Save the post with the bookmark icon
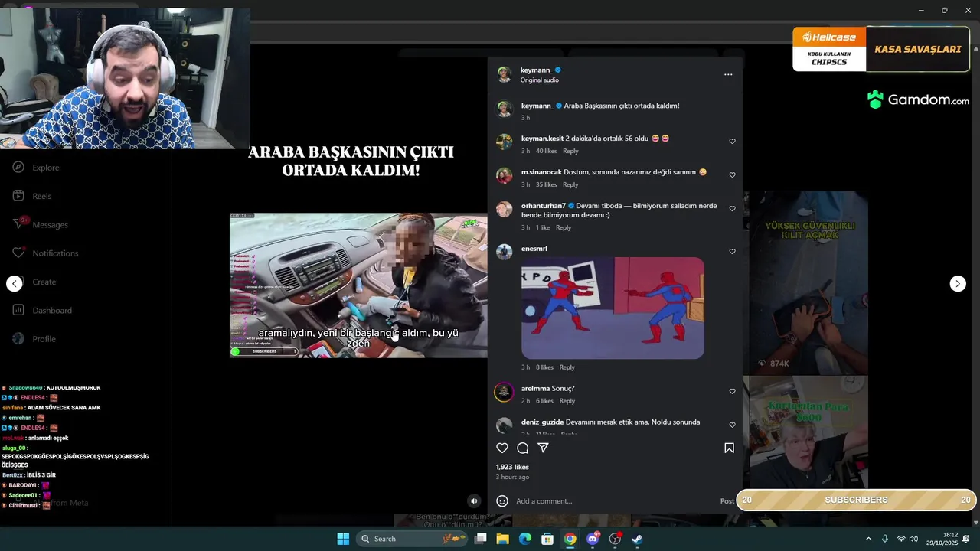The width and height of the screenshot is (980, 551). [x=729, y=448]
